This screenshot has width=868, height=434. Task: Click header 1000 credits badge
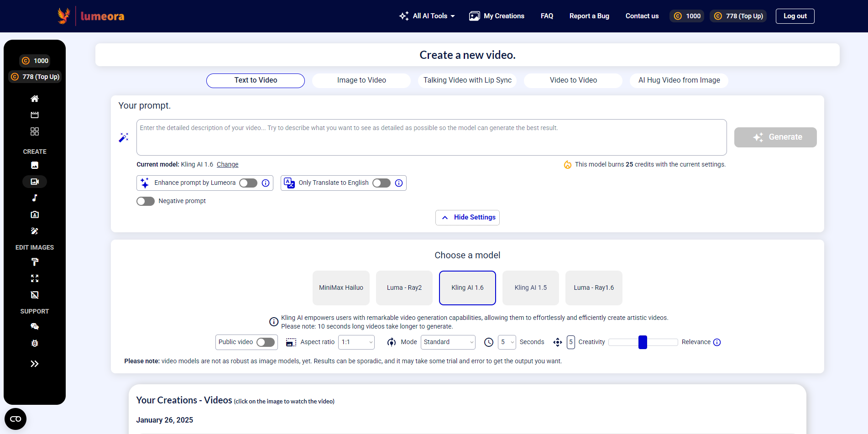[x=687, y=16]
